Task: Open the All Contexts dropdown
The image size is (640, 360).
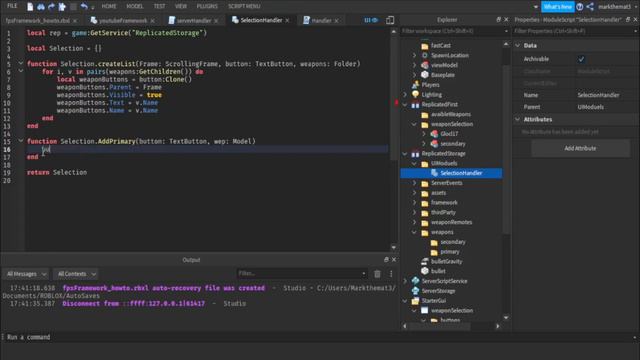Action: click(77, 274)
